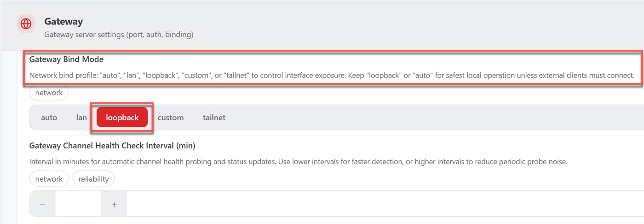Select the lan bind mode
The width and height of the screenshot is (644, 224).
(x=81, y=118)
